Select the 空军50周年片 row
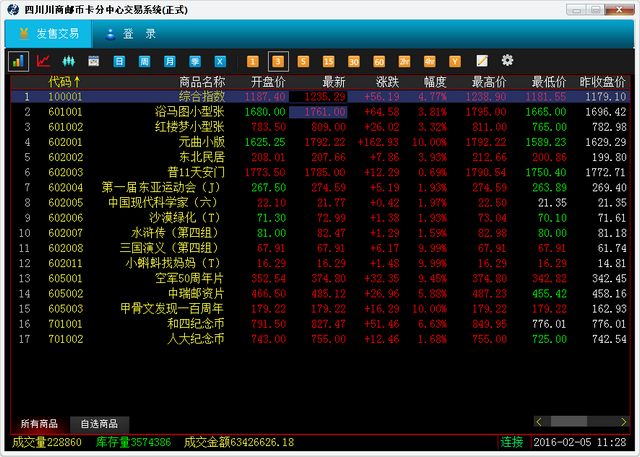This screenshot has width=640, height=457. (x=320, y=278)
